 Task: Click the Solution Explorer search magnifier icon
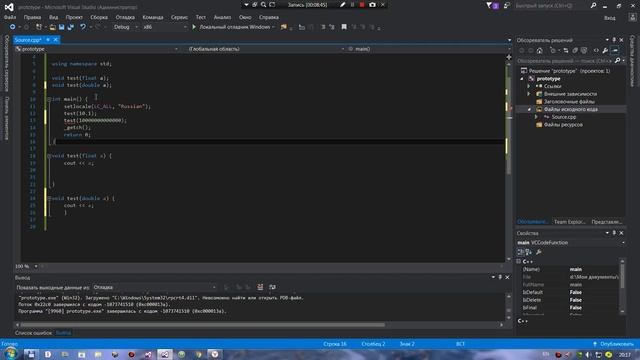tap(617, 60)
